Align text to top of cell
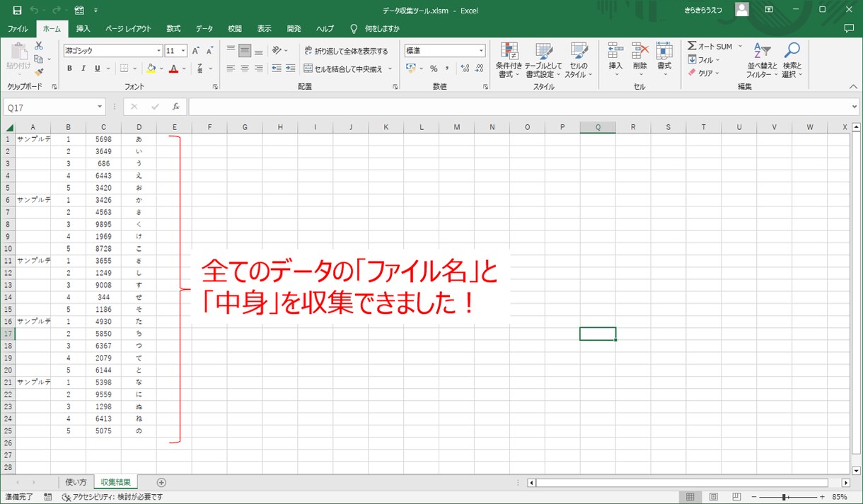Screen dimensions: 863x504 tap(231, 50)
